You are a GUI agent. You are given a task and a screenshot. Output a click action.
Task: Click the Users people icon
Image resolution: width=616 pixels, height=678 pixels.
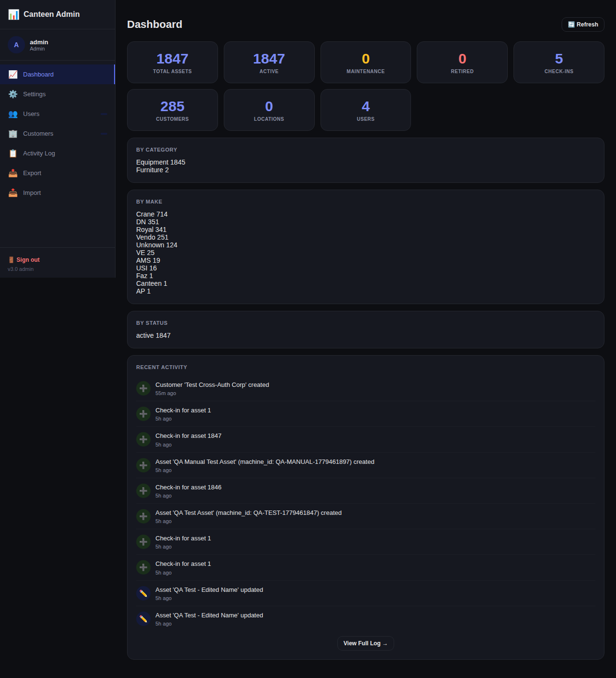coord(13,114)
